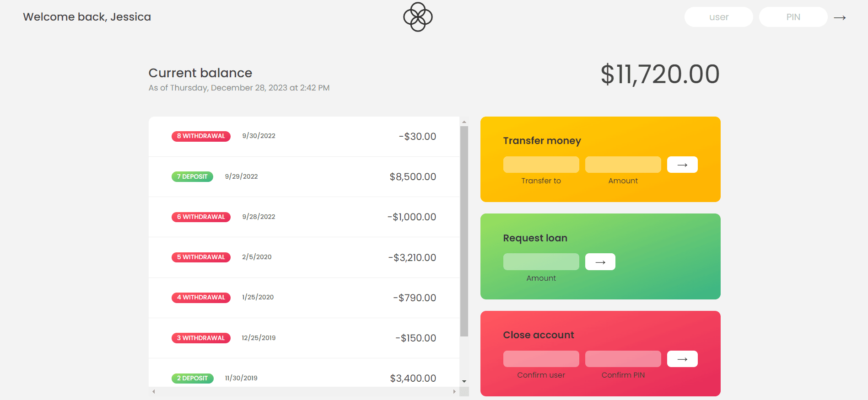
Task: Click the Confirm PIN input field
Action: click(623, 359)
